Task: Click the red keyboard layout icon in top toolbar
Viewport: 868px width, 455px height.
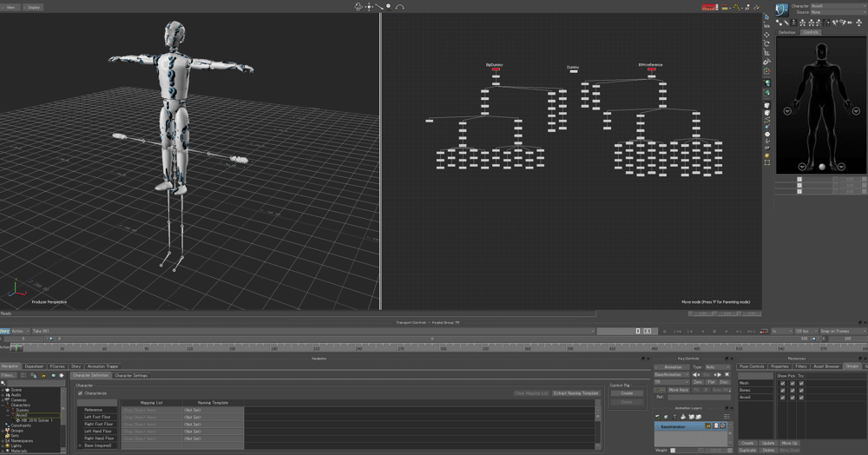Action: pos(710,7)
